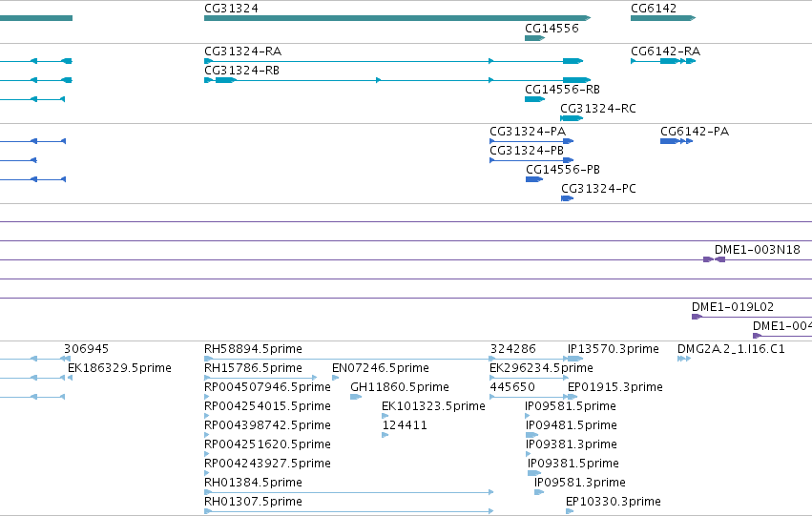Select EST EK101323.5prime
The image size is (812, 516).
pyautogui.click(x=385, y=416)
